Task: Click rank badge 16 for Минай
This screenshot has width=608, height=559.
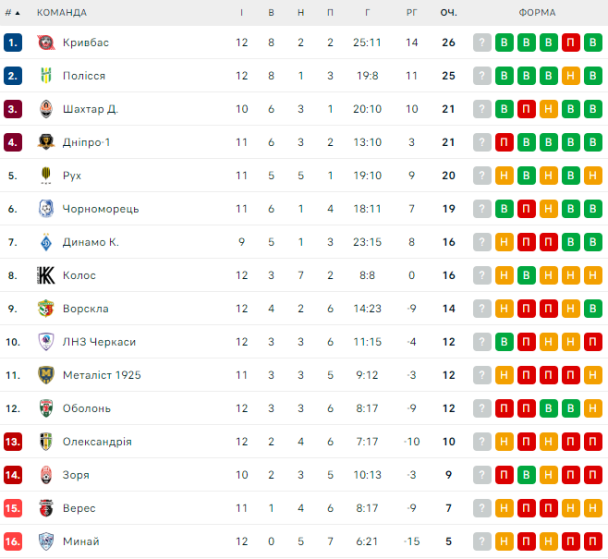Action: tap(13, 541)
